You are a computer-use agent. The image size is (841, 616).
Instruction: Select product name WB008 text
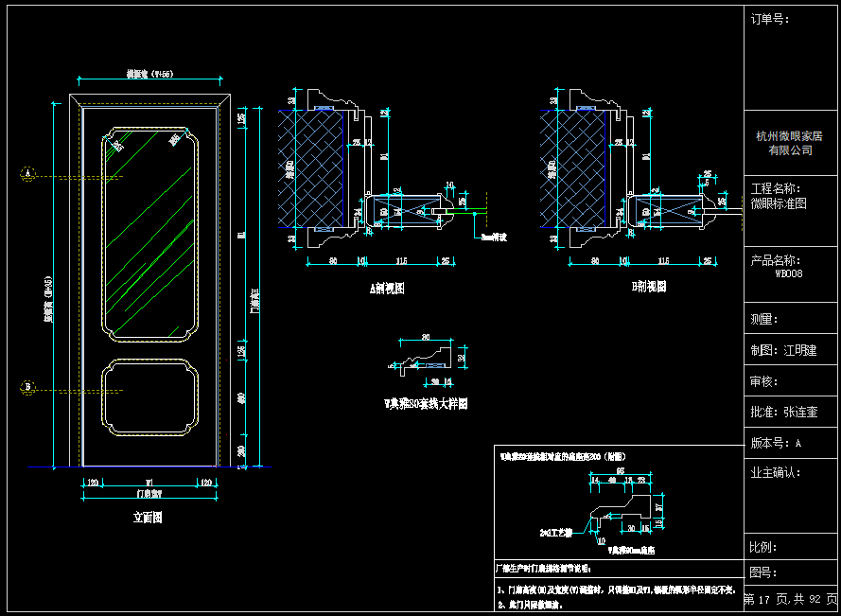click(x=788, y=273)
